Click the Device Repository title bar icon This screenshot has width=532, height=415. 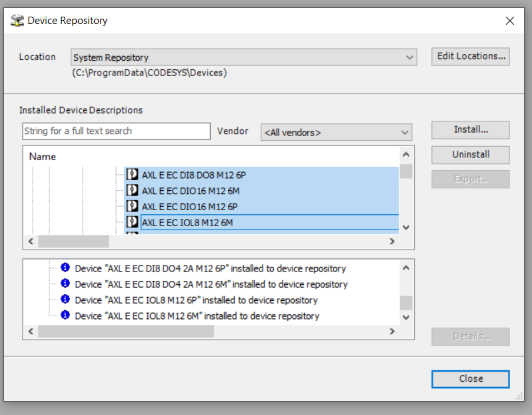pos(17,21)
